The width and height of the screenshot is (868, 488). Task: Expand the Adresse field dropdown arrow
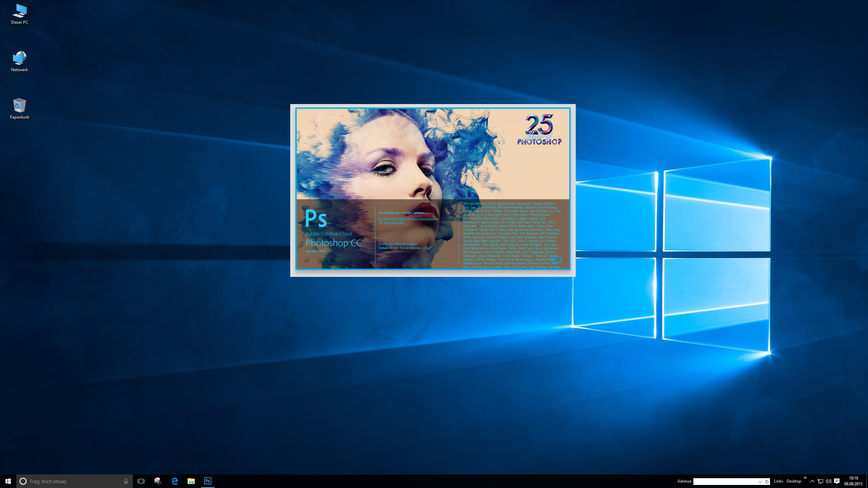760,482
